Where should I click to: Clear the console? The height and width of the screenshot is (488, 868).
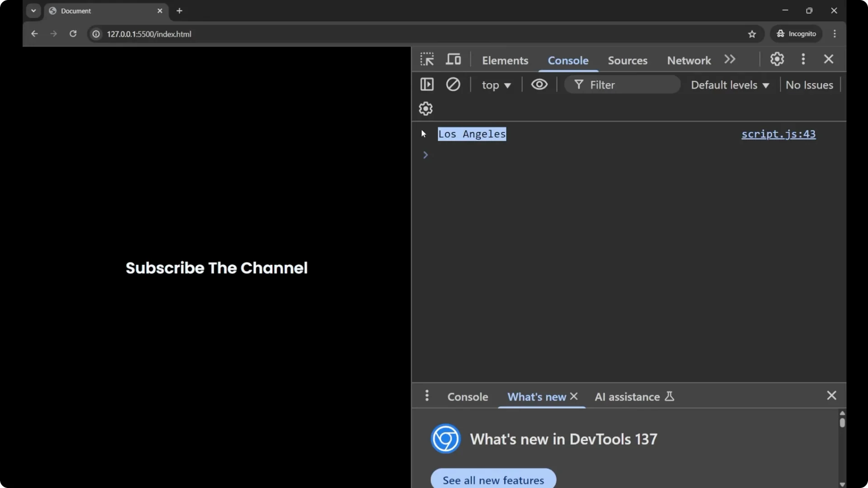point(453,84)
